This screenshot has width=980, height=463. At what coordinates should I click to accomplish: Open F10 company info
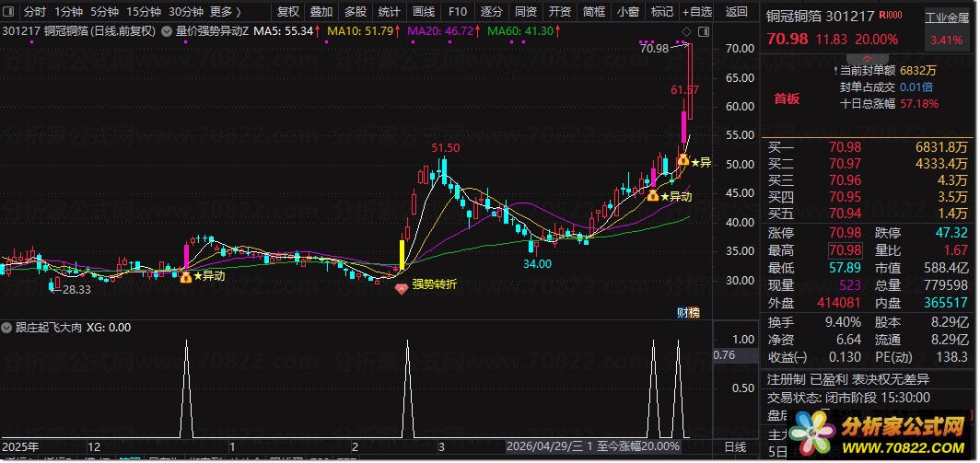tap(458, 11)
